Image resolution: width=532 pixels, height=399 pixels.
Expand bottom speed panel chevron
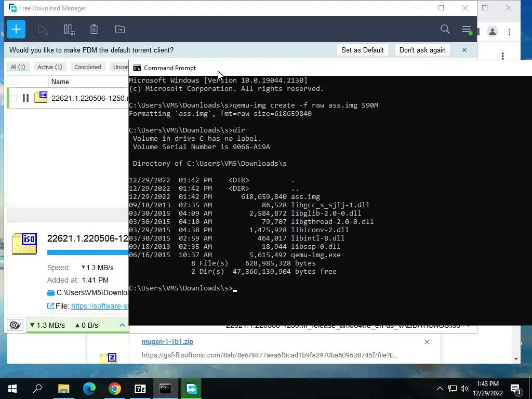pos(123,325)
